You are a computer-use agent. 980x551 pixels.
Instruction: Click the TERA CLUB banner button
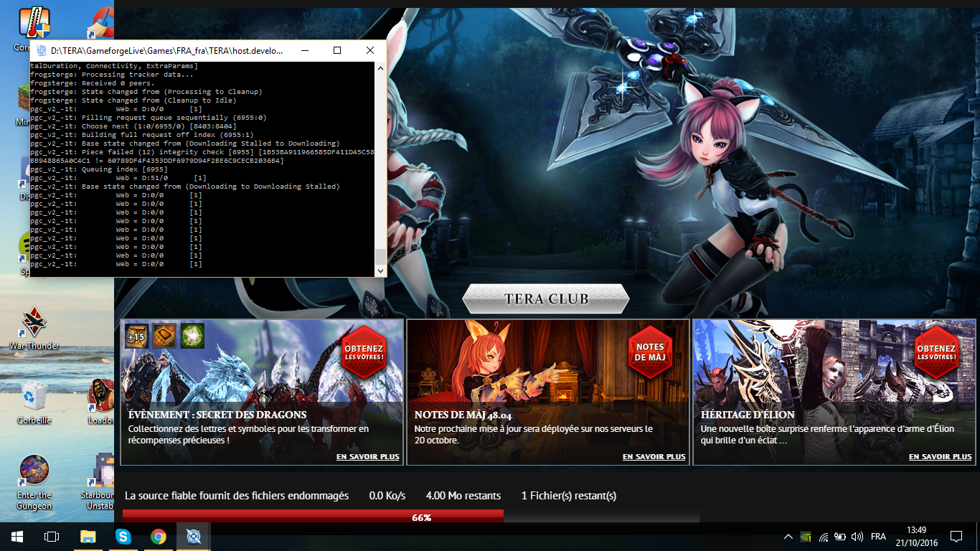point(546,298)
